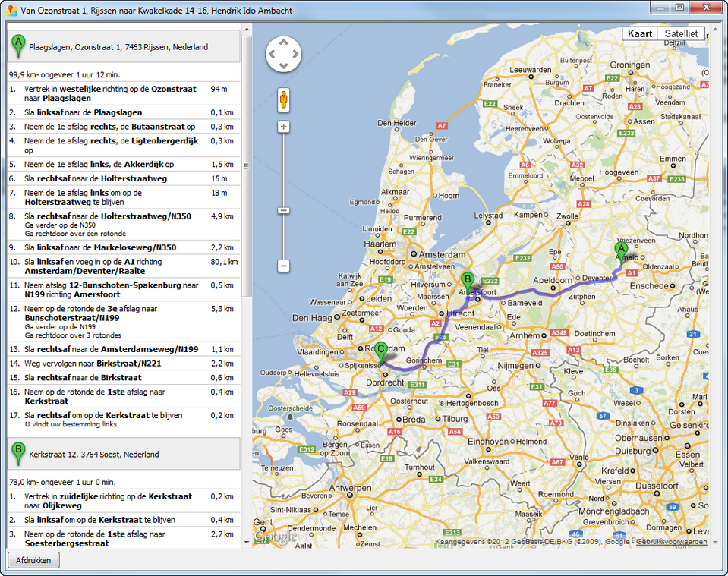Select step 13 Amsterdamseweg/N199 direction
This screenshot has width=728, height=576.
point(124,349)
